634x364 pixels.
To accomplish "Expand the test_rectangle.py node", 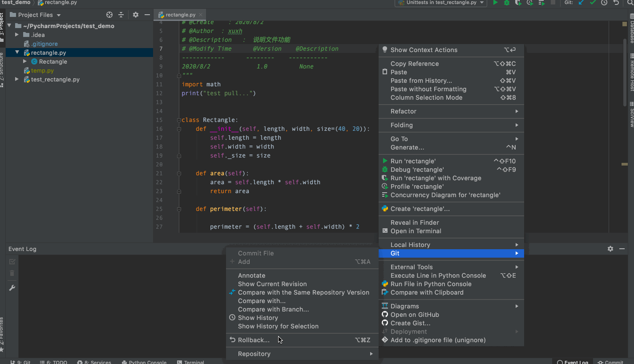I will point(17,79).
